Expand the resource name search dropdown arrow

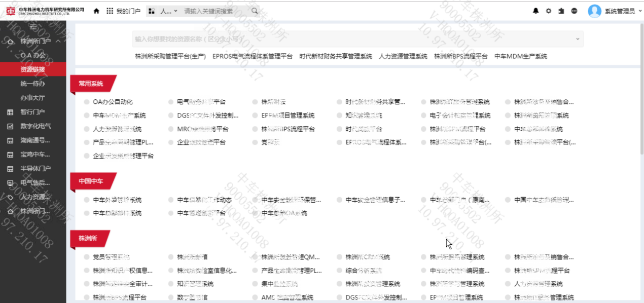coord(578,39)
